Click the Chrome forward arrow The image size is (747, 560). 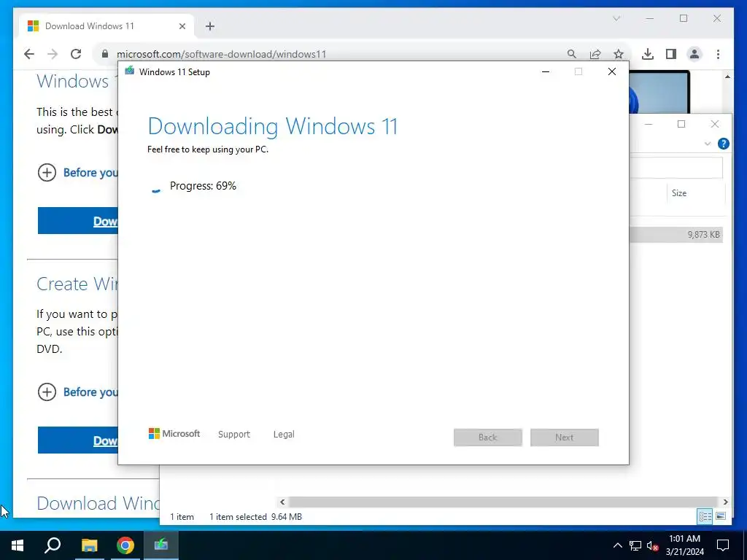point(53,54)
